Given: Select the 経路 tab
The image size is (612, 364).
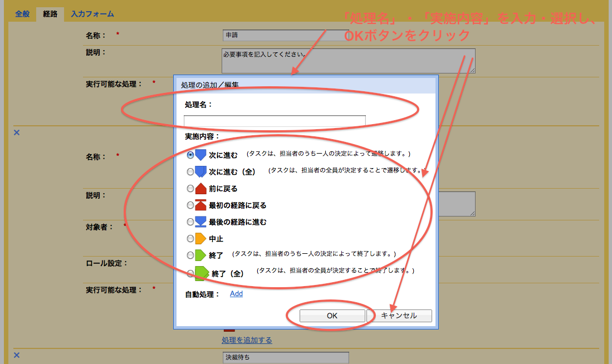Looking at the screenshot, I should coord(50,14).
